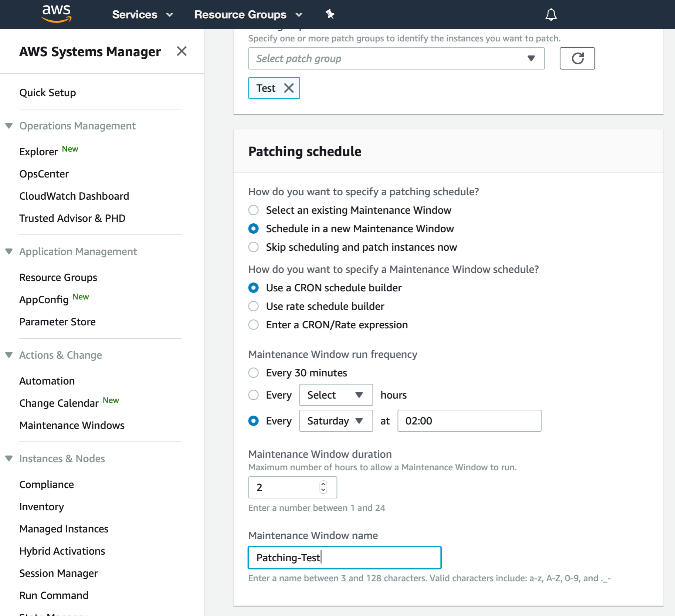Collapse the Operations Management section
Image resolution: width=675 pixels, height=616 pixels.
pyautogui.click(x=9, y=125)
